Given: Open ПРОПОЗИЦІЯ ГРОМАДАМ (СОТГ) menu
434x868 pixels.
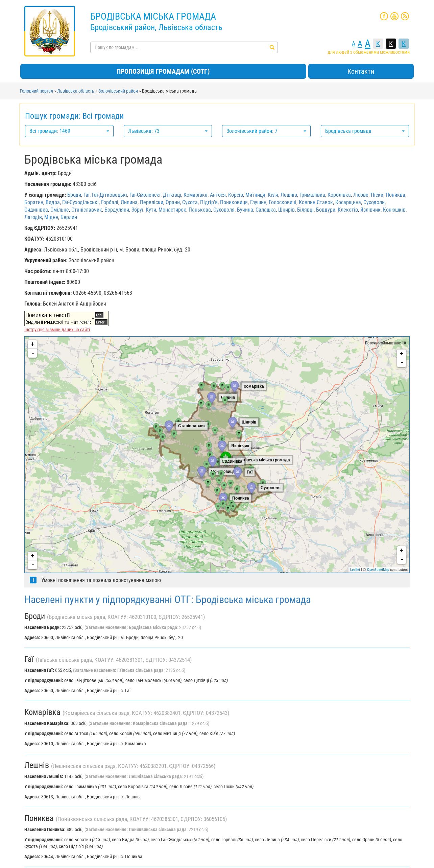Looking at the screenshot, I should click(163, 71).
